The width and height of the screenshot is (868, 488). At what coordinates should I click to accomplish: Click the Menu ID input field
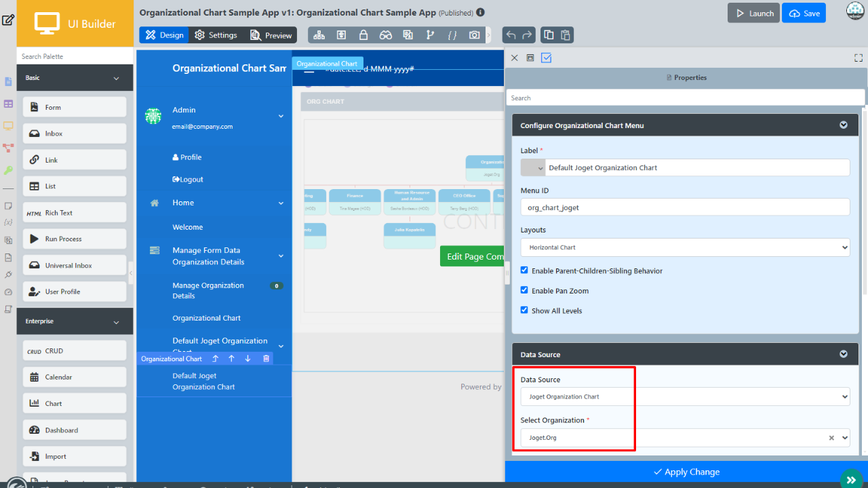pyautogui.click(x=685, y=207)
